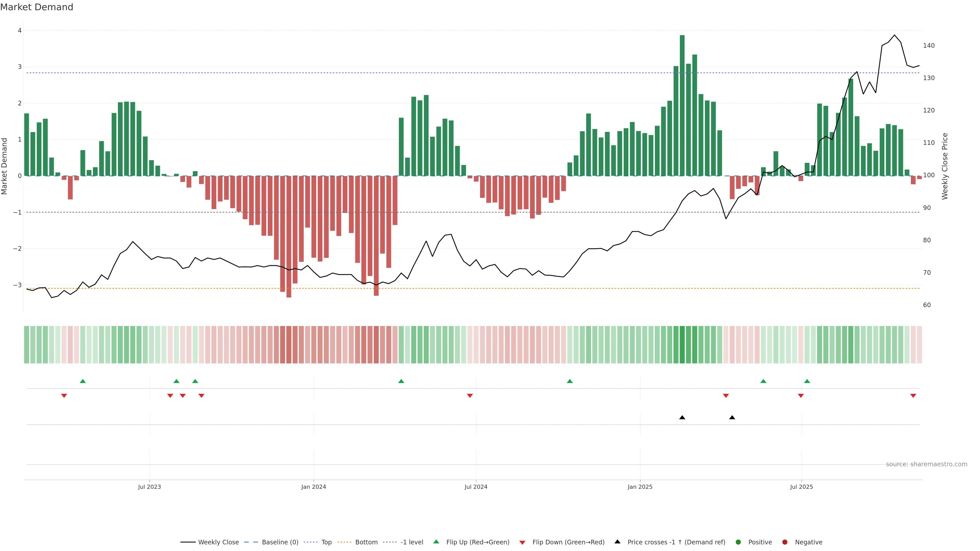The width and height of the screenshot is (980, 551).
Task: Click red Negative circle in legend
Action: coord(785,542)
